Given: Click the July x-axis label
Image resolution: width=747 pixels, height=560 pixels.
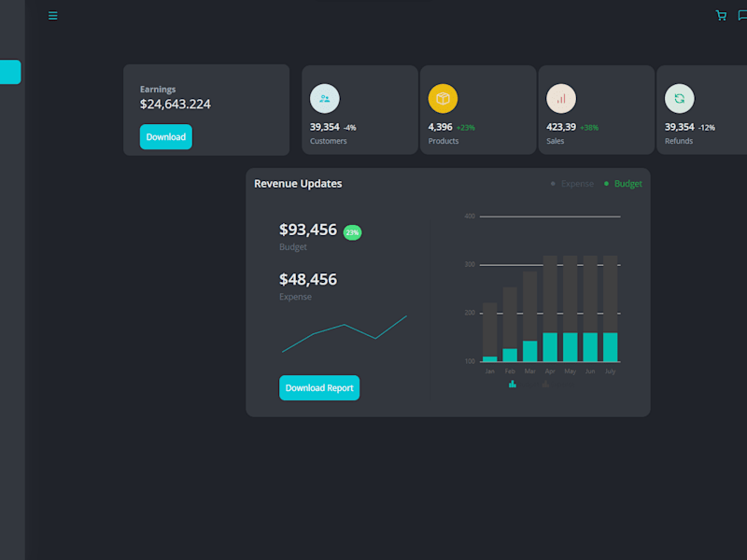Looking at the screenshot, I should pos(611,371).
